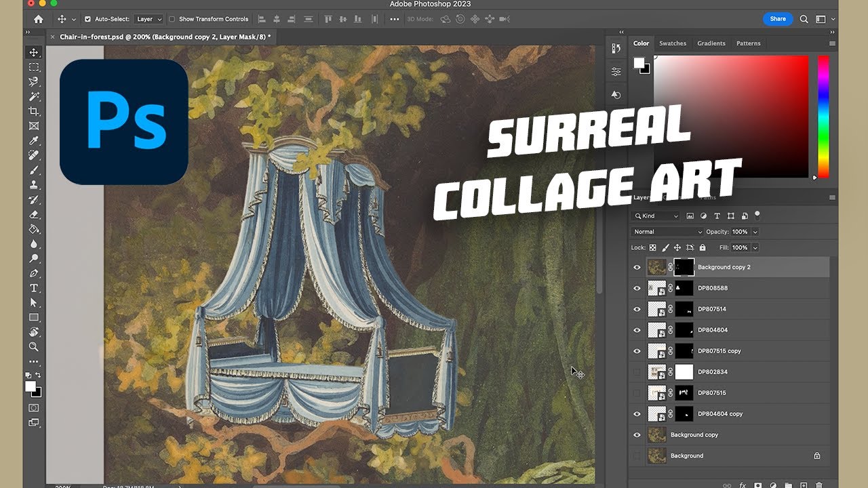
Task: Filter layers by pixel layers
Action: pyautogui.click(x=690, y=216)
